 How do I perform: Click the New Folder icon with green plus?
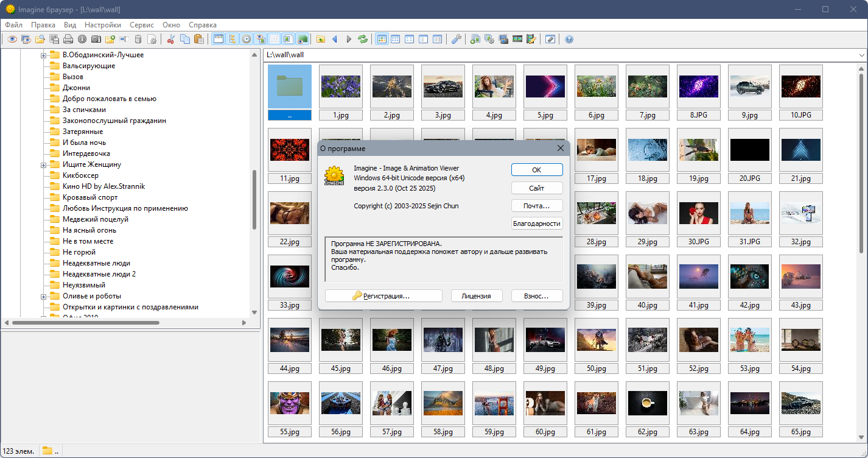[x=110, y=39]
